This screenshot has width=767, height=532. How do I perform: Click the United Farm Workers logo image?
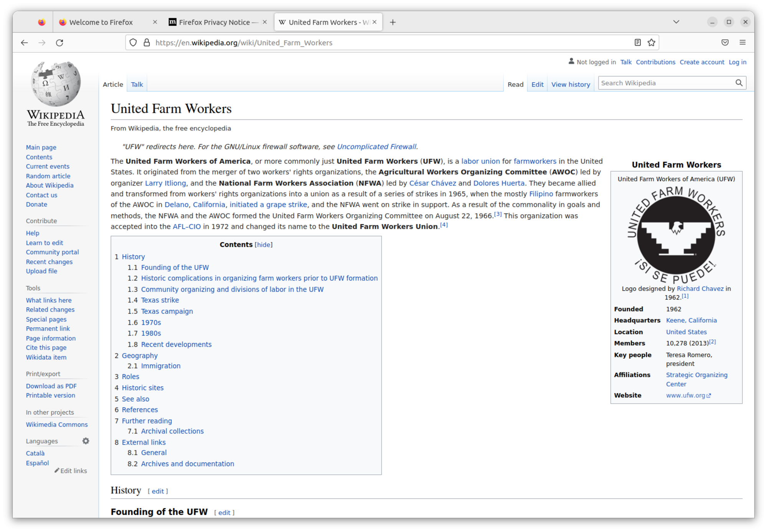pos(676,235)
